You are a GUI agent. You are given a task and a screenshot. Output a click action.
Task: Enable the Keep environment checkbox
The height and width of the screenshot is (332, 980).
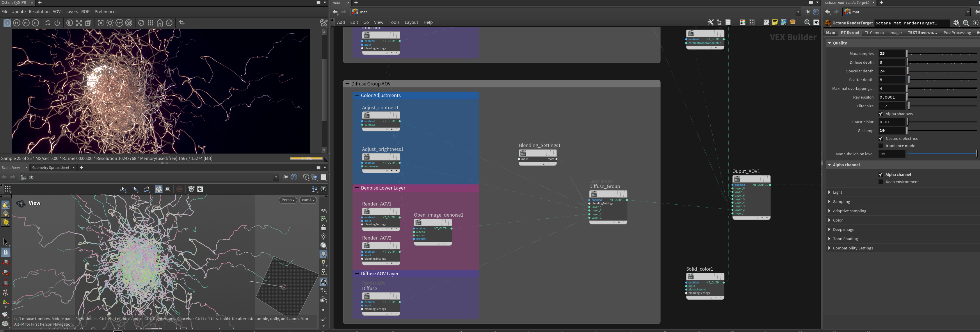881,182
